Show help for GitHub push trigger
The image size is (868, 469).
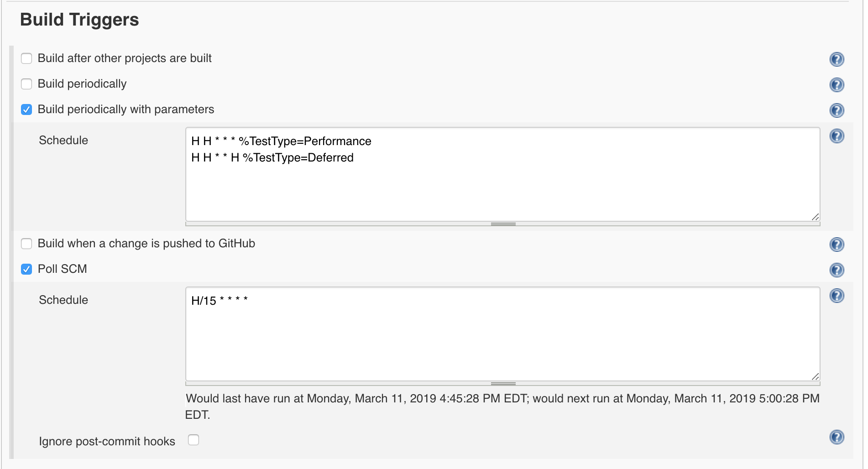[x=837, y=245]
